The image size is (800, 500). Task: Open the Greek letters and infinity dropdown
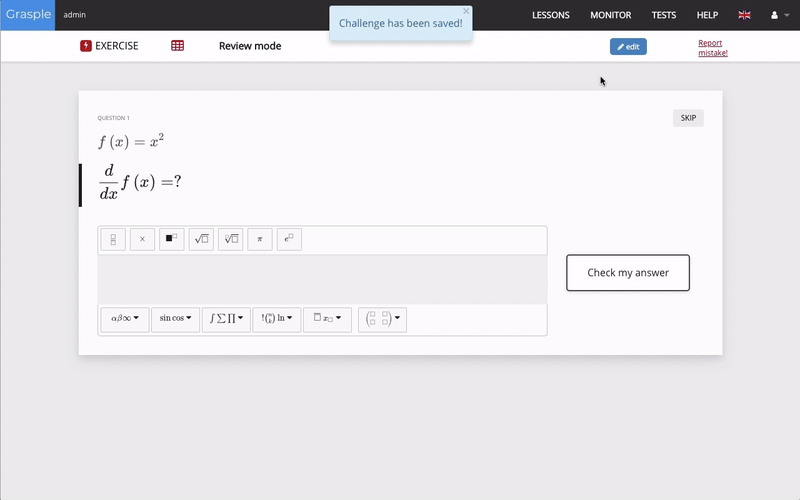124,319
